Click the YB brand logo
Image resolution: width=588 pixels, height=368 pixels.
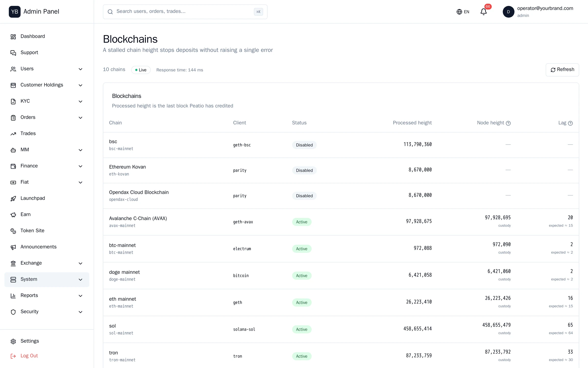[15, 12]
